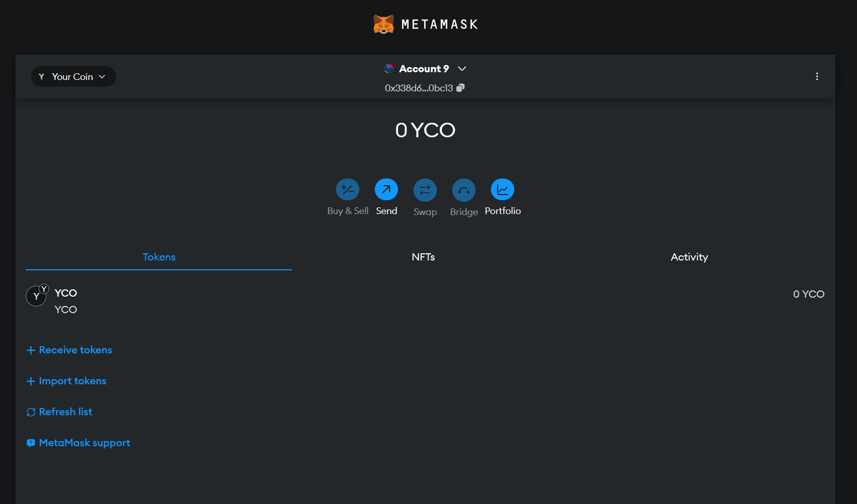The image size is (857, 504).
Task: Switch to the NFTs tab
Action: point(423,257)
